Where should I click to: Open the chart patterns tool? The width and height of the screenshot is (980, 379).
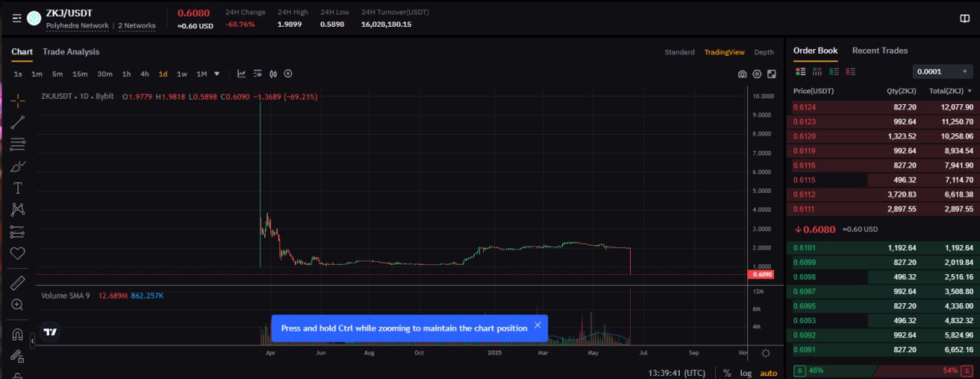18,209
